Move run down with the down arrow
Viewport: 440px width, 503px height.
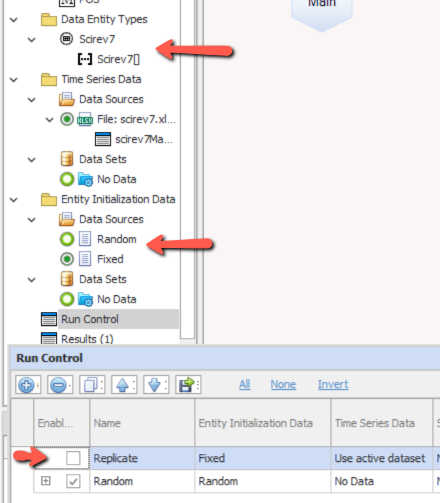coord(156,385)
